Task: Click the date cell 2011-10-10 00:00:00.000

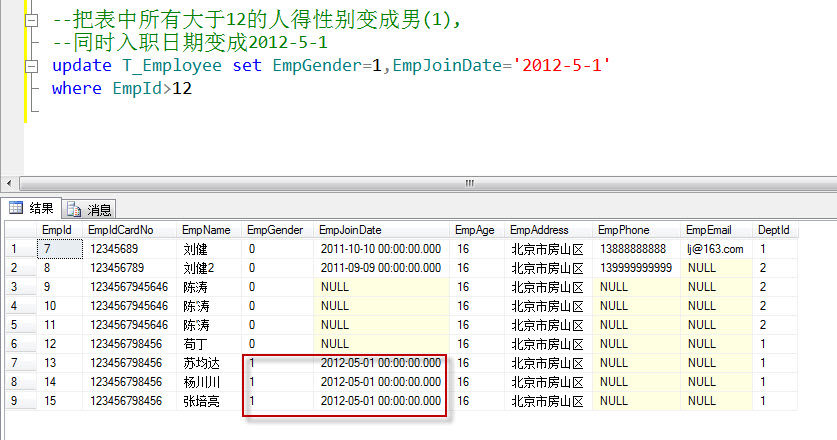Action: tap(382, 249)
